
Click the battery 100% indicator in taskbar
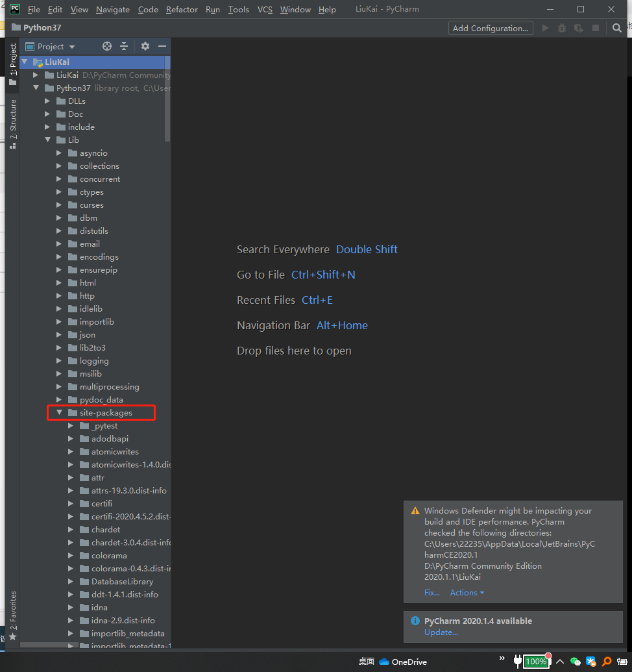tap(537, 661)
